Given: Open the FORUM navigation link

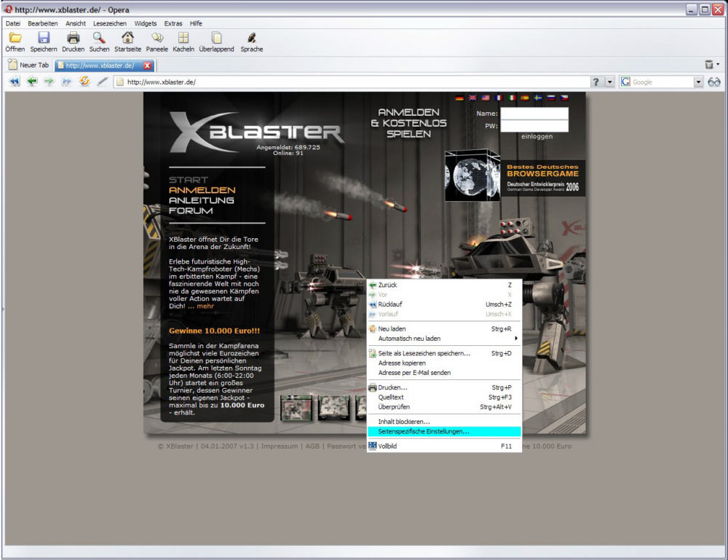Looking at the screenshot, I should coord(191,210).
